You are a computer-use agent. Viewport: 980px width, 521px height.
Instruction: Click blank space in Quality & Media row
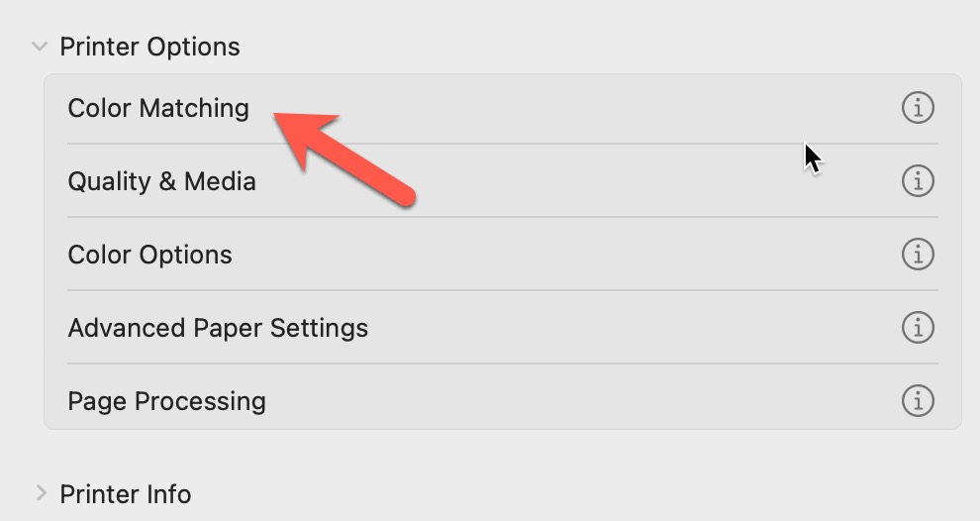pos(594,181)
